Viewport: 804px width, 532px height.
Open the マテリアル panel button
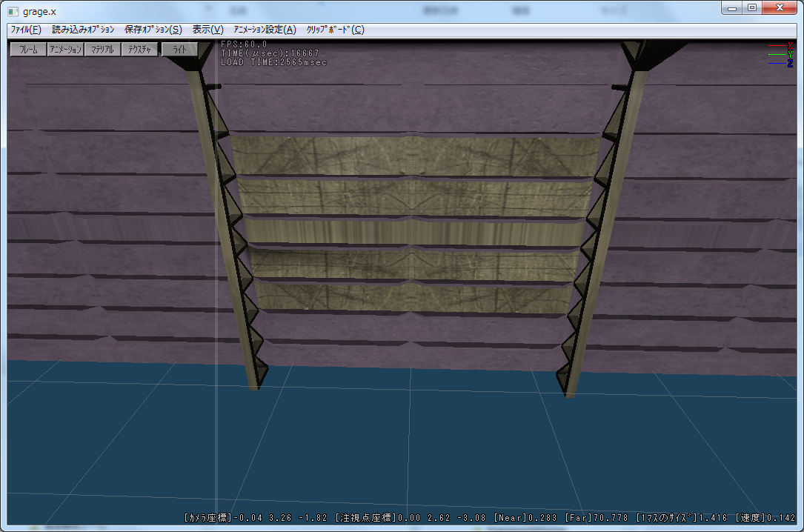(x=102, y=50)
